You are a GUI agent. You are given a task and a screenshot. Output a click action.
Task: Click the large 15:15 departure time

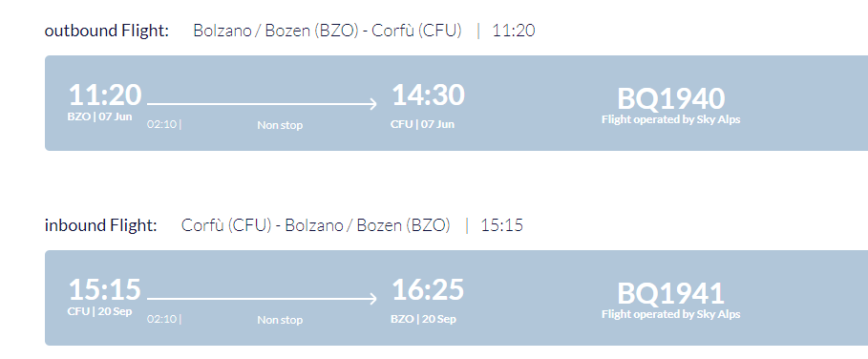(105, 289)
